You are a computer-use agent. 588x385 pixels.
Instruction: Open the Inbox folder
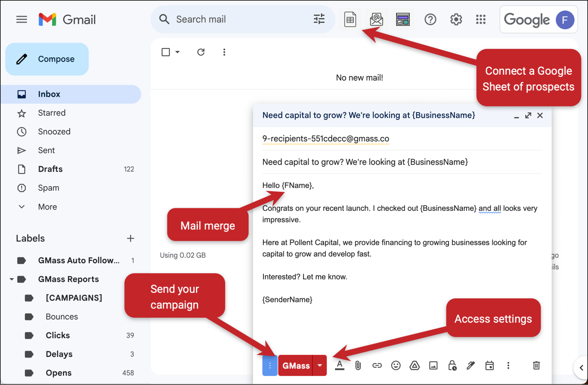click(x=71, y=94)
